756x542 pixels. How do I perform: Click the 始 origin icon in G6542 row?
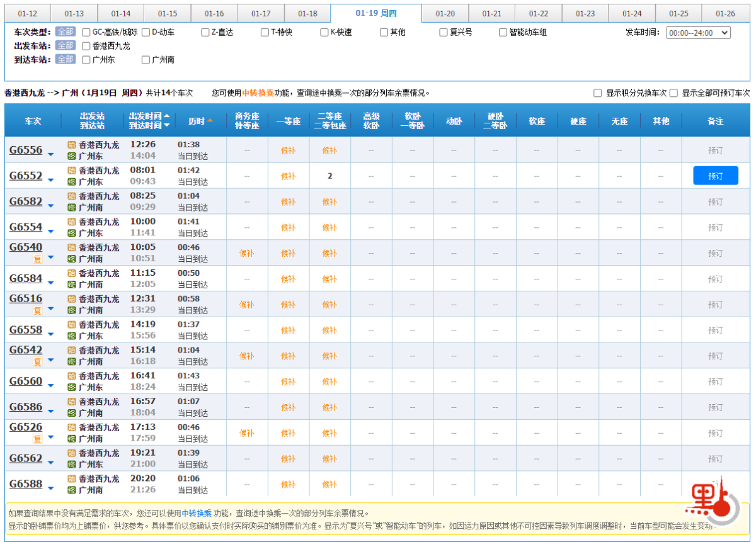click(72, 351)
